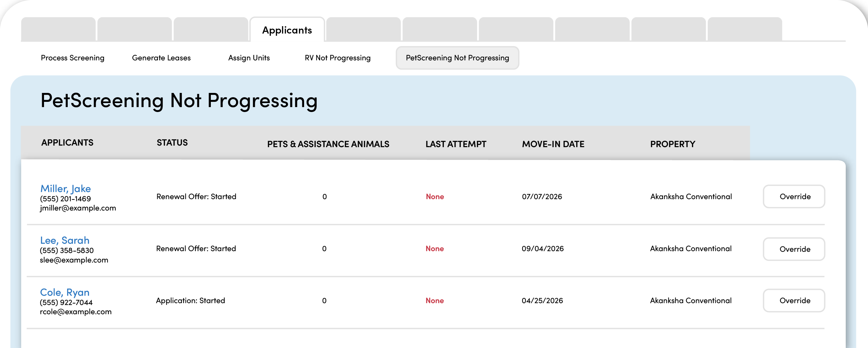Image resolution: width=868 pixels, height=348 pixels.
Task: Select the blank tab left of Applicants
Action: tap(211, 29)
